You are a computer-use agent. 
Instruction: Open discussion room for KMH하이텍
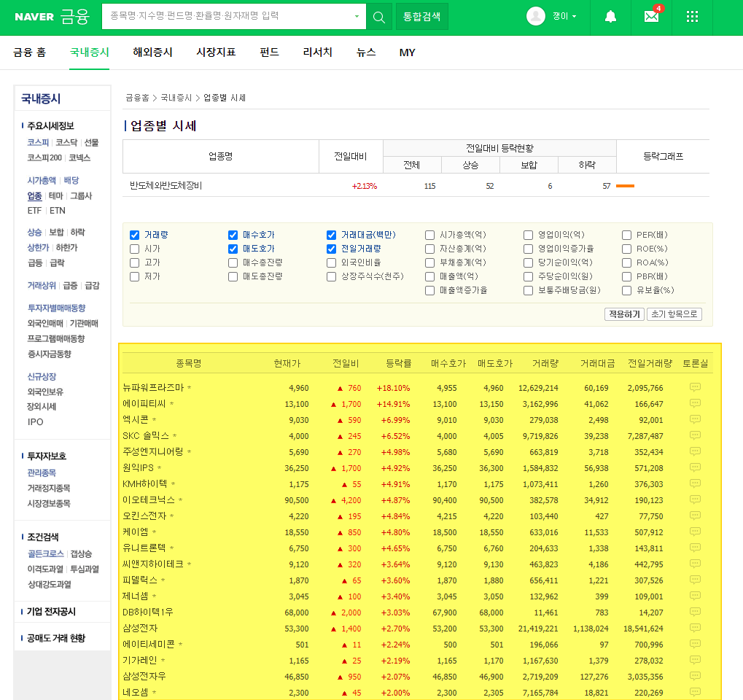(695, 484)
